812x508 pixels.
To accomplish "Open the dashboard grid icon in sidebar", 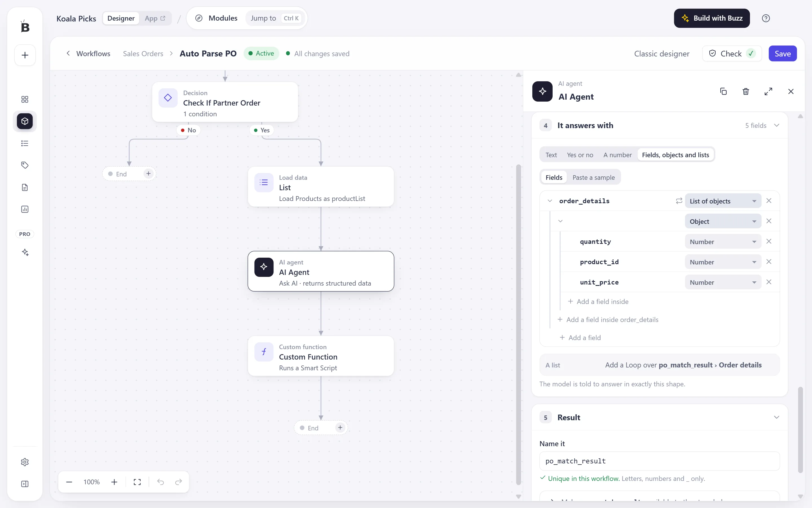I will (x=25, y=99).
